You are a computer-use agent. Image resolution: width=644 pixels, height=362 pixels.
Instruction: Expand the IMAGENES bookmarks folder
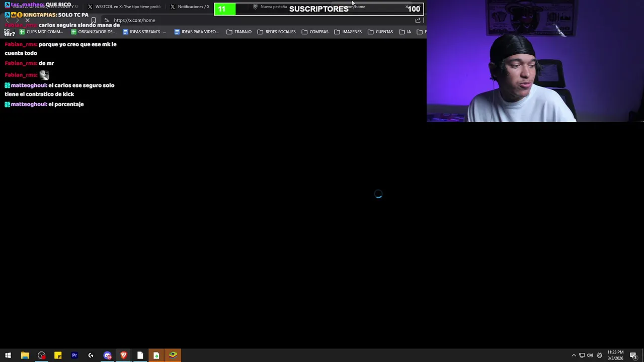point(348,32)
